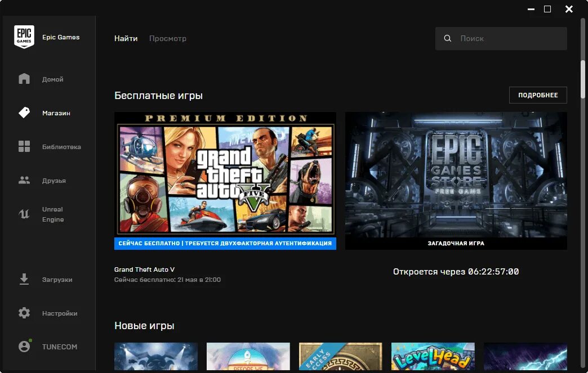Open the lightning storm game thumbnail

(x=525, y=356)
